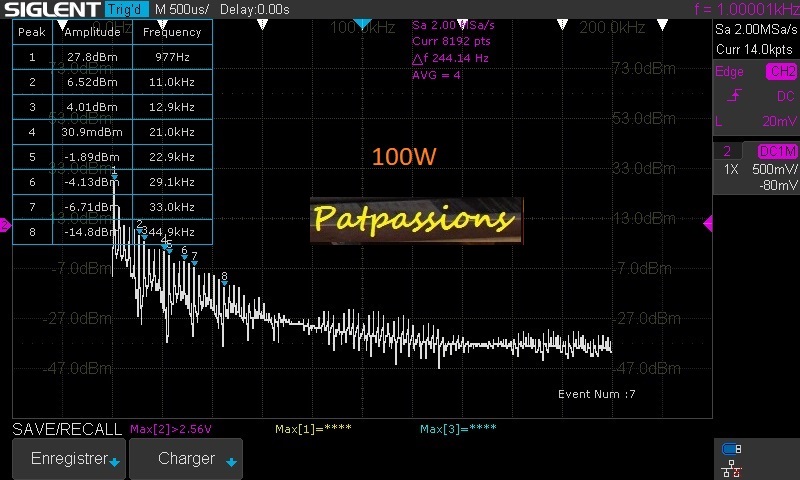Click the SAVE/RECALL menu title
The width and height of the screenshot is (800, 480).
click(x=68, y=429)
